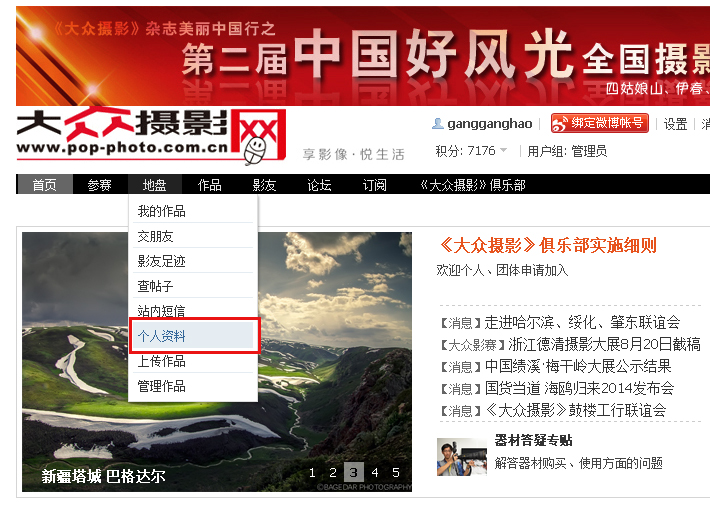Select 查帖子 in dropdown menu
The width and height of the screenshot is (710, 506).
coord(193,286)
